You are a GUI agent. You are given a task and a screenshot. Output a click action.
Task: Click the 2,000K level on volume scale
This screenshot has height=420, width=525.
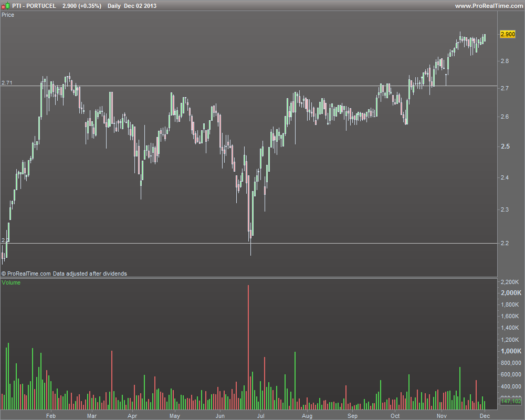click(x=511, y=293)
